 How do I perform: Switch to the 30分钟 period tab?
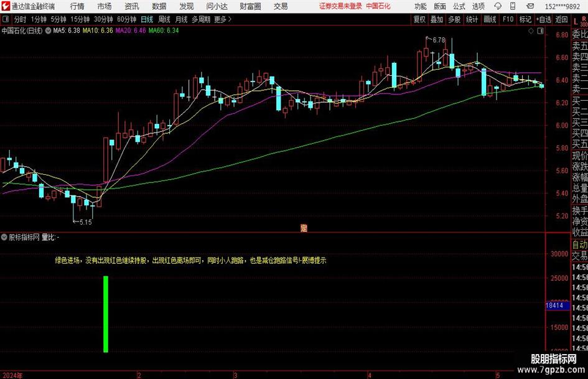pyautogui.click(x=103, y=19)
